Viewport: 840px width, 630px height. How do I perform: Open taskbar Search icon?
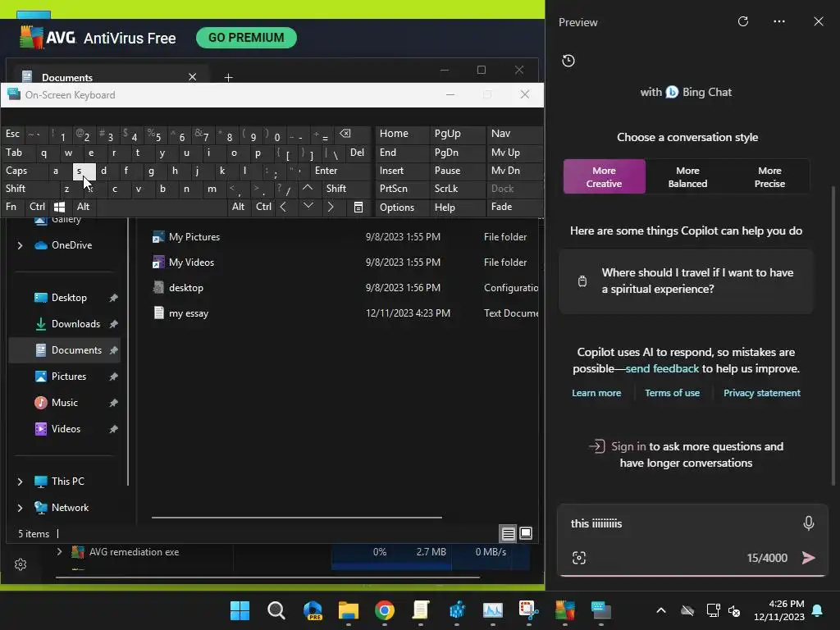click(276, 610)
